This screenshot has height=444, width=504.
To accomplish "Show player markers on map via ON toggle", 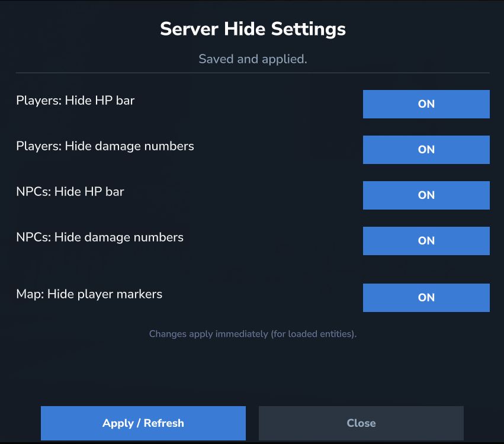I will (426, 298).
